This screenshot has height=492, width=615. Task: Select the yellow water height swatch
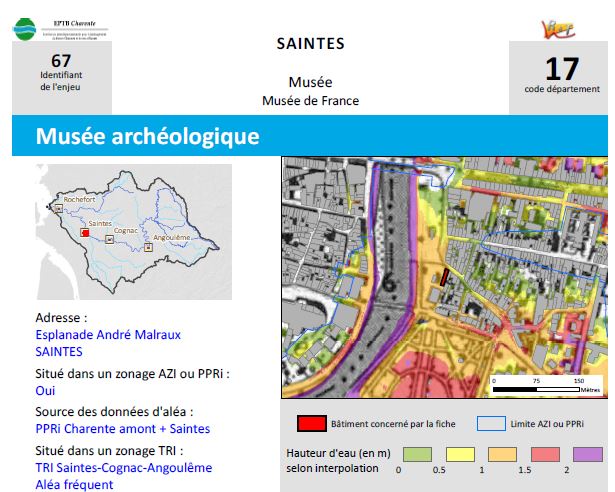[x=461, y=455]
